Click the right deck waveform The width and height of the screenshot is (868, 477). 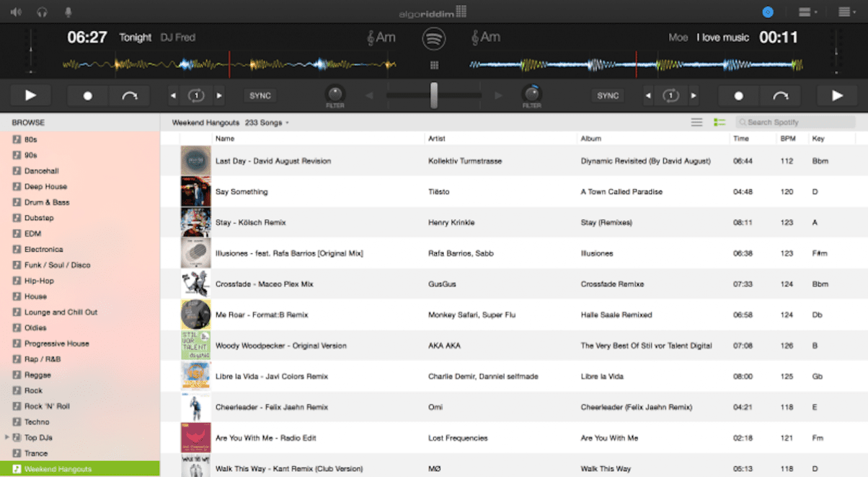[x=637, y=65]
